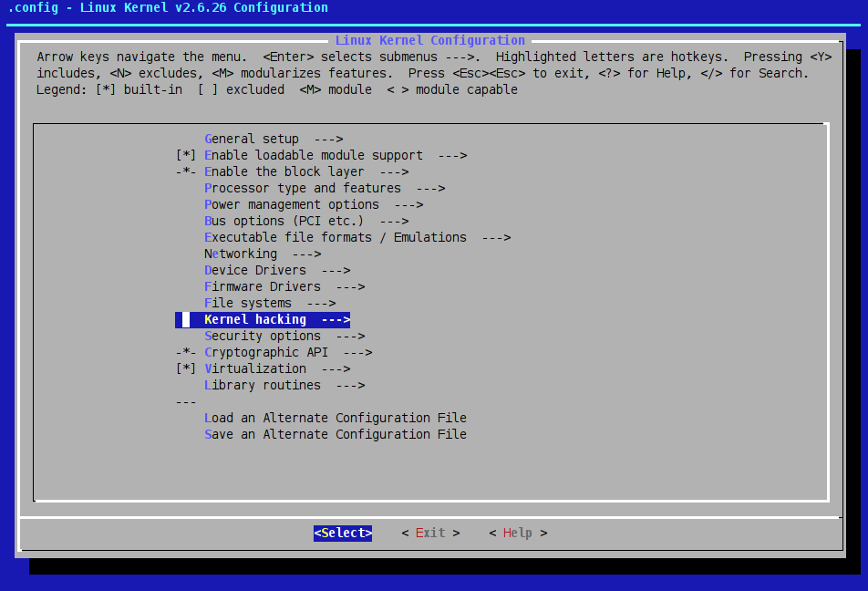Expand arrow next to File systems

(322, 304)
